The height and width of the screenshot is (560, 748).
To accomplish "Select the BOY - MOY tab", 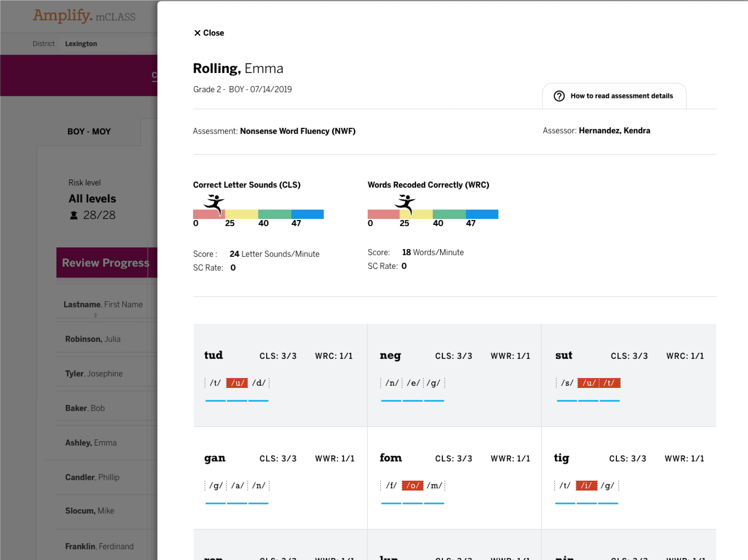I will click(89, 131).
